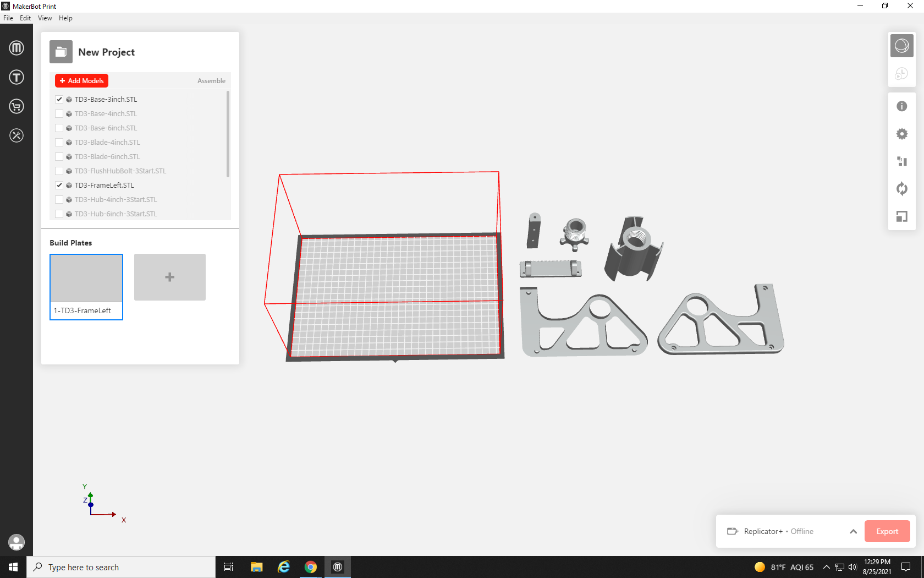Check TD3-Blade-4inch.STL checkbox
924x578 pixels.
[59, 143]
